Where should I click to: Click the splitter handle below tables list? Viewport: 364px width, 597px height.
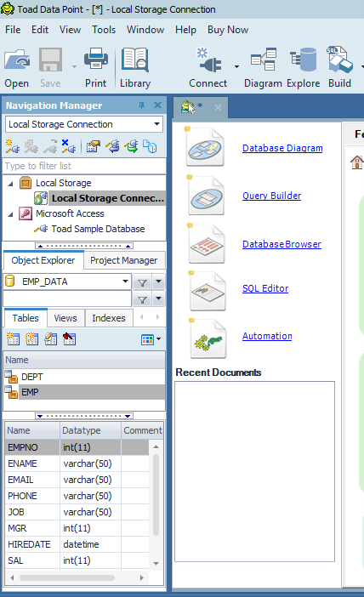[84, 416]
